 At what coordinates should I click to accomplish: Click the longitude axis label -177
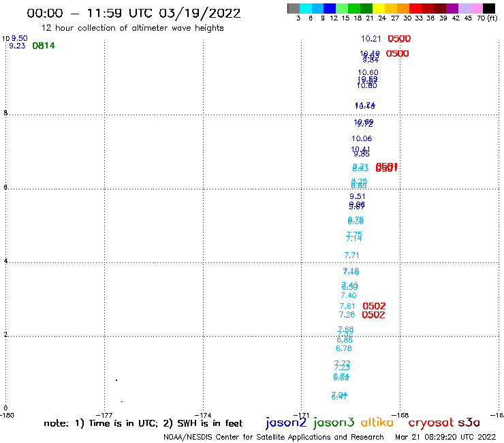[104, 415]
